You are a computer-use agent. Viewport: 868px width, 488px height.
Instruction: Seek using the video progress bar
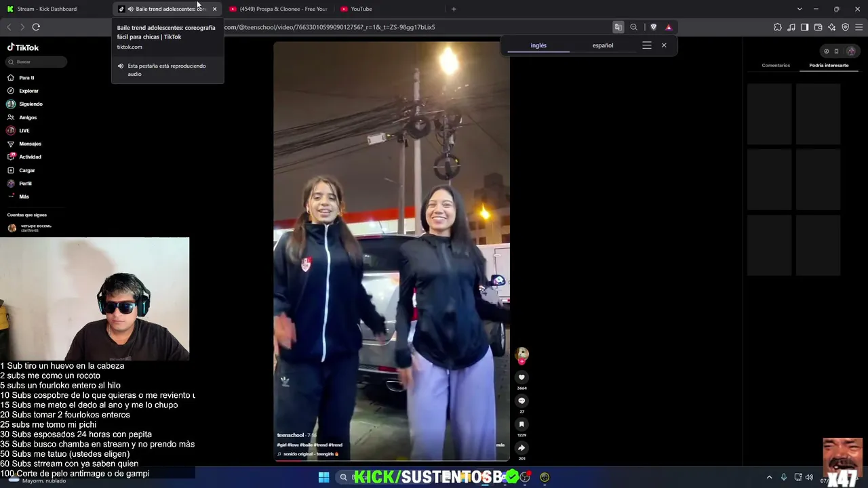(391, 460)
